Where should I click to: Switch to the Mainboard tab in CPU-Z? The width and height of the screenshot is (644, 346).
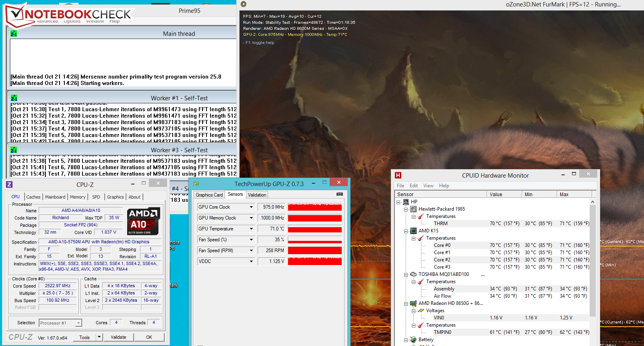pyautogui.click(x=55, y=197)
